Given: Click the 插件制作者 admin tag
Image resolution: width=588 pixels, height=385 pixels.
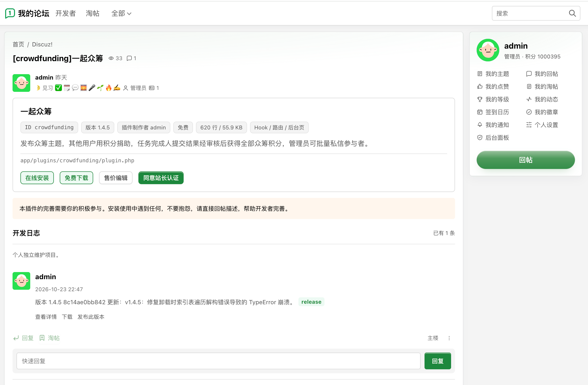Looking at the screenshot, I should [144, 127].
